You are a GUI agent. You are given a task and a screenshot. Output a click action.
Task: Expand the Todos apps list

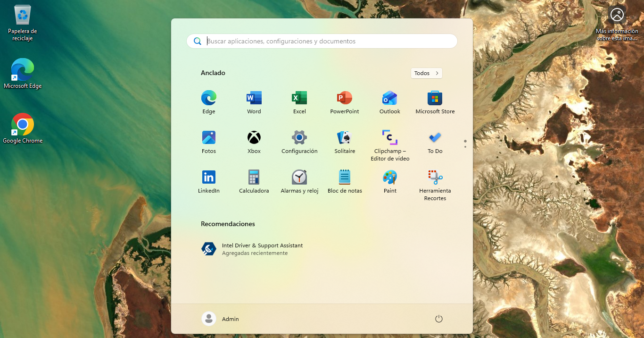pyautogui.click(x=426, y=73)
